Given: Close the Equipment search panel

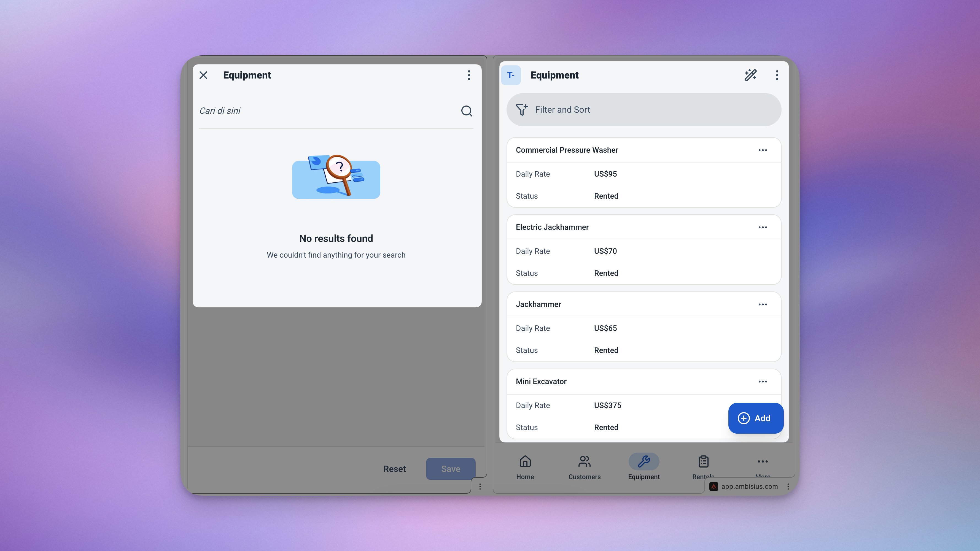Looking at the screenshot, I should coord(204,75).
